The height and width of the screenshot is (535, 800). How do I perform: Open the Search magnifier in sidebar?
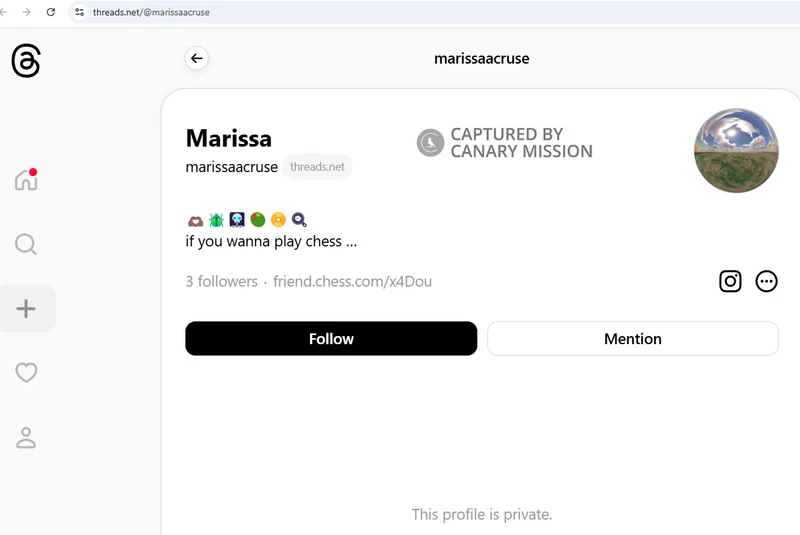[x=26, y=244]
